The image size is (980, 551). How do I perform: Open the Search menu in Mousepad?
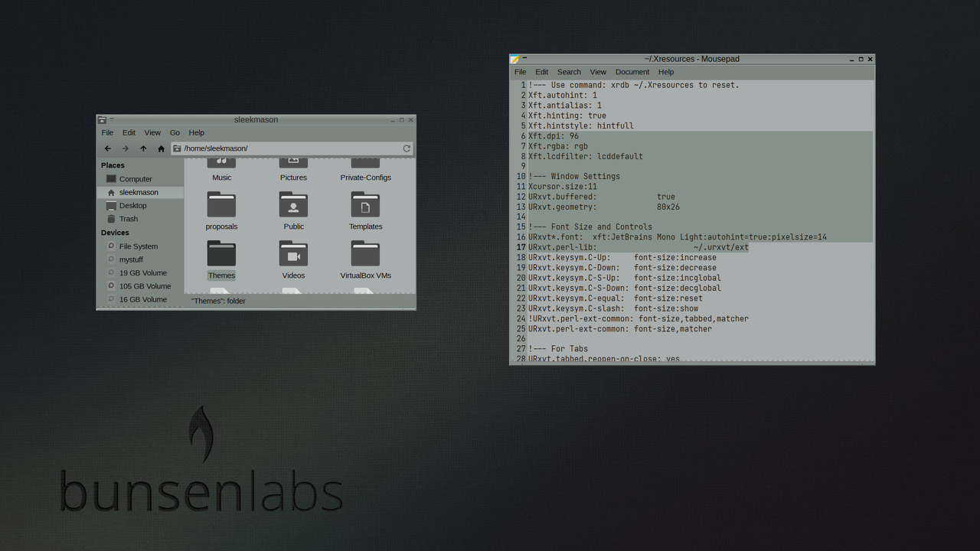point(569,72)
